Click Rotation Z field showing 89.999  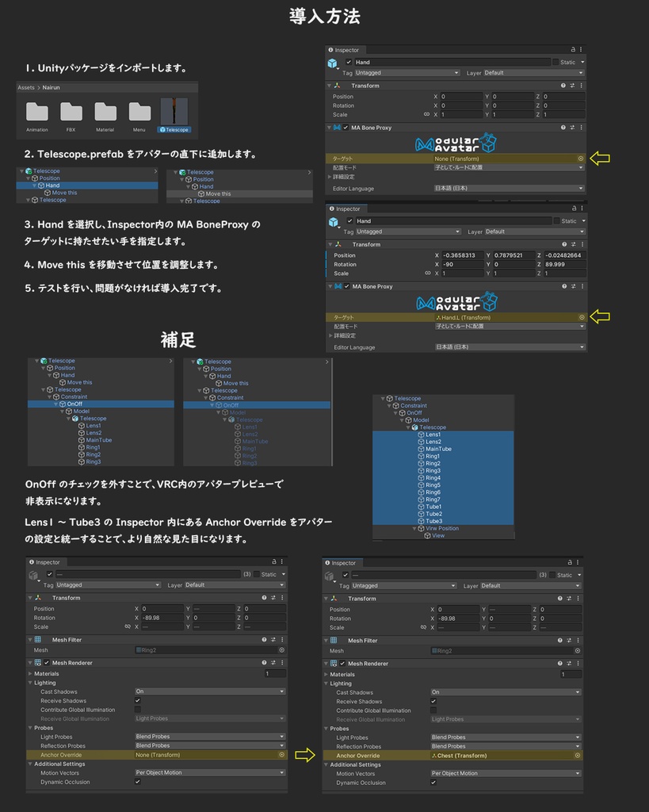[x=565, y=264]
